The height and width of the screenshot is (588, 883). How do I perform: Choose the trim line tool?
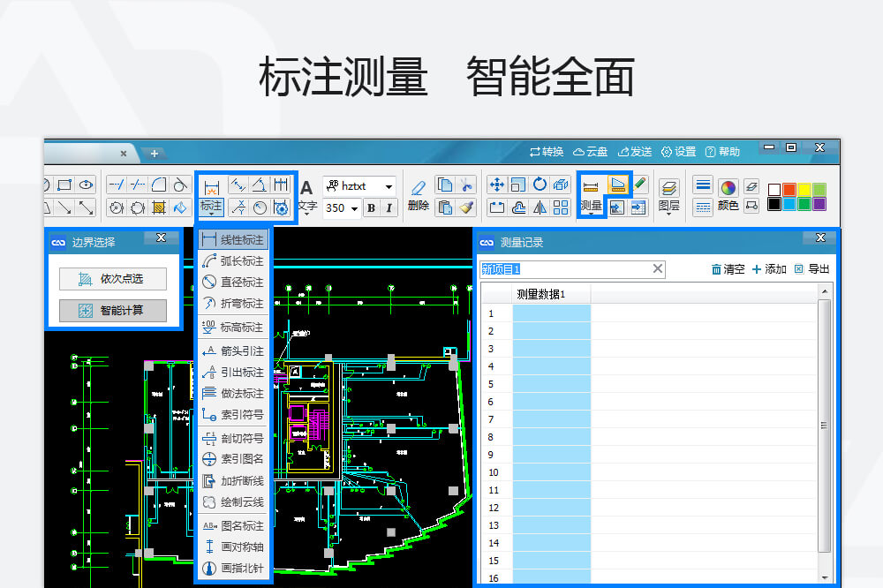(138, 185)
